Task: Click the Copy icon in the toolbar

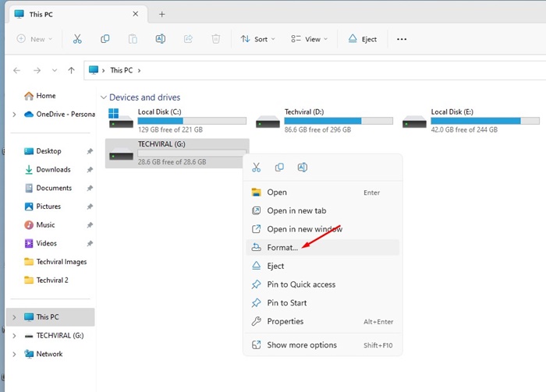Action: tap(105, 39)
